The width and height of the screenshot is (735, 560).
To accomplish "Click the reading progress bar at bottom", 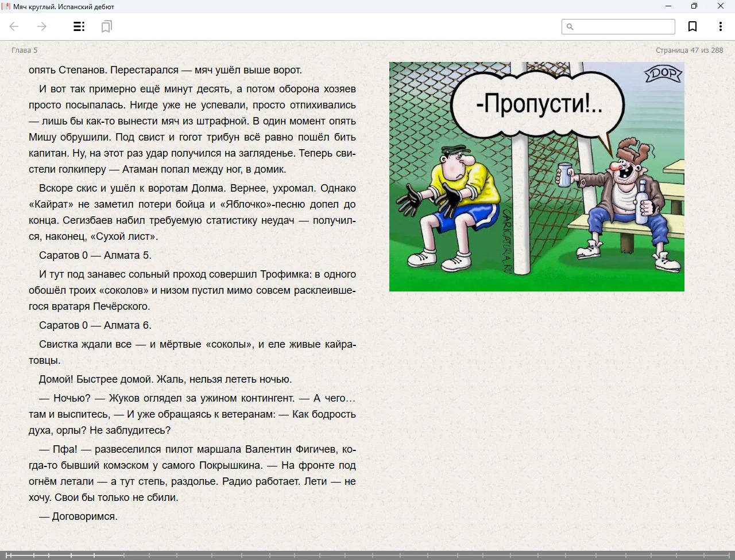I will [x=367, y=555].
